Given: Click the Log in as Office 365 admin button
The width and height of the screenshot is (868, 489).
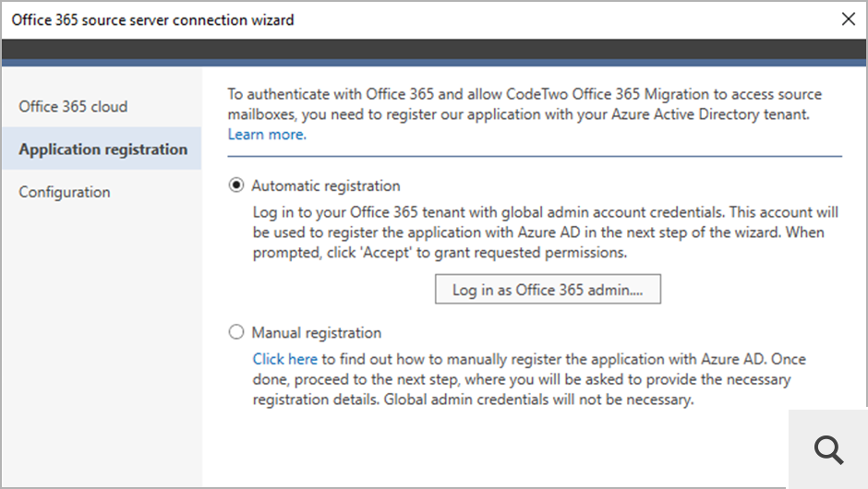Looking at the screenshot, I should 548,290.
